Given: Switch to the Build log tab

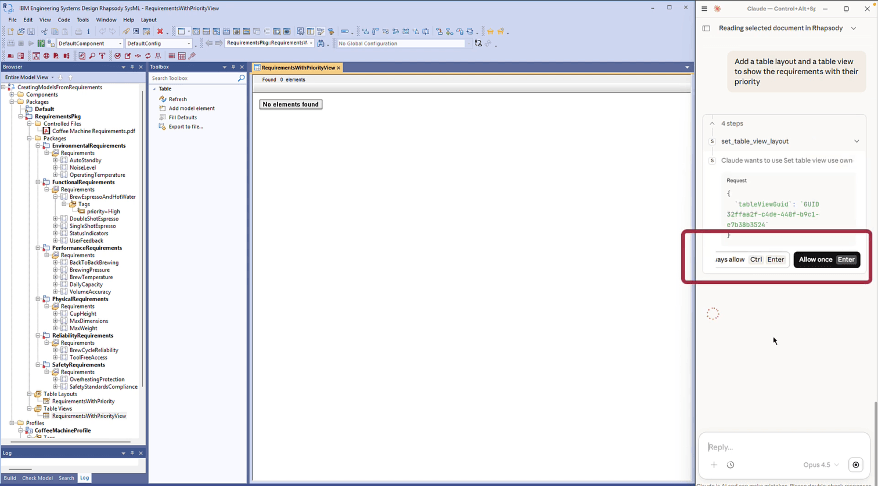Looking at the screenshot, I should point(10,478).
